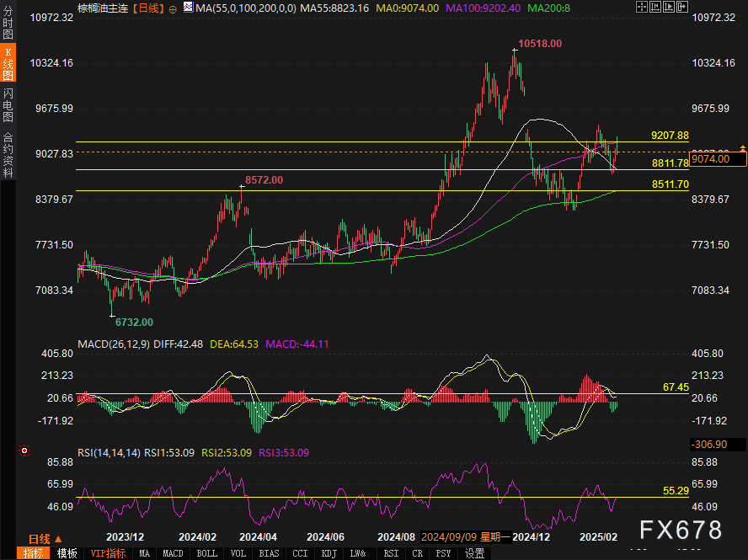This screenshot has width=748, height=560.
Task: Select the 指标 bottom tab
Action: click(34, 553)
